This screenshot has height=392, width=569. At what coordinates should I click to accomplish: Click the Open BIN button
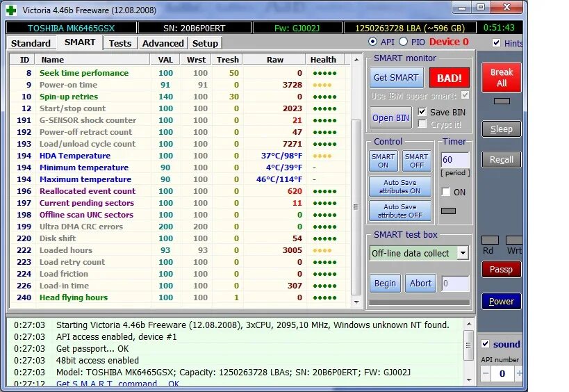[390, 117]
